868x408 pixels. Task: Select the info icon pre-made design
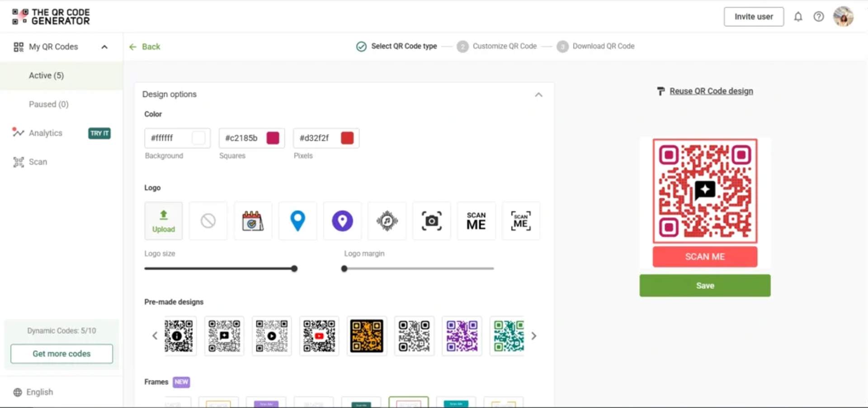(x=179, y=336)
